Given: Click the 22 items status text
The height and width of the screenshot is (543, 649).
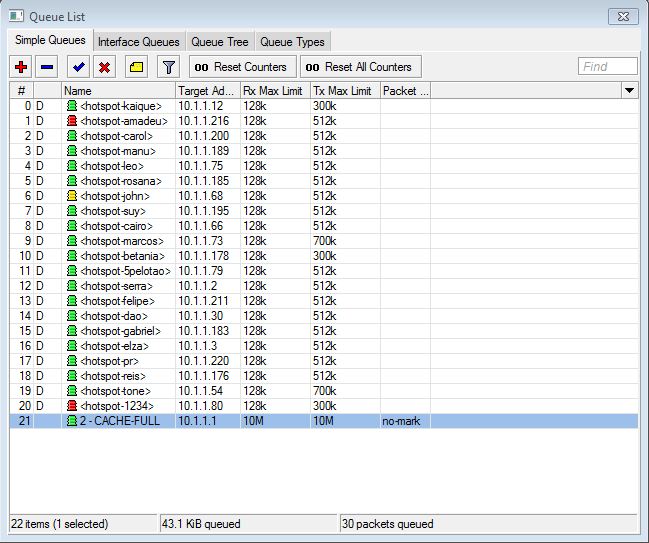Looking at the screenshot, I should click(60, 524).
